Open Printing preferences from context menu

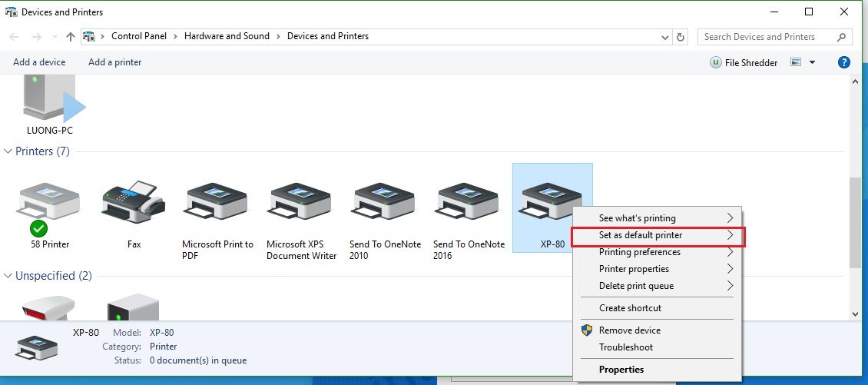[640, 252]
